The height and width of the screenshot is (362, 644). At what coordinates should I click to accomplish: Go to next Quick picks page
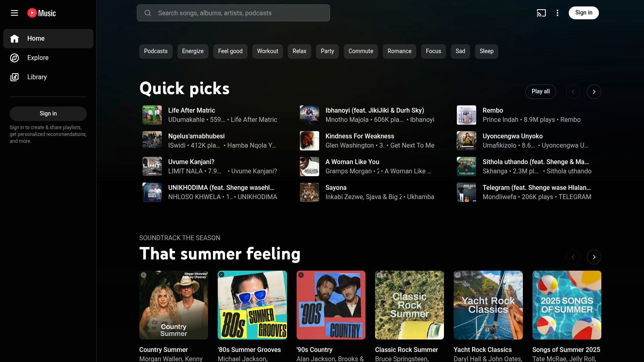coord(594,92)
